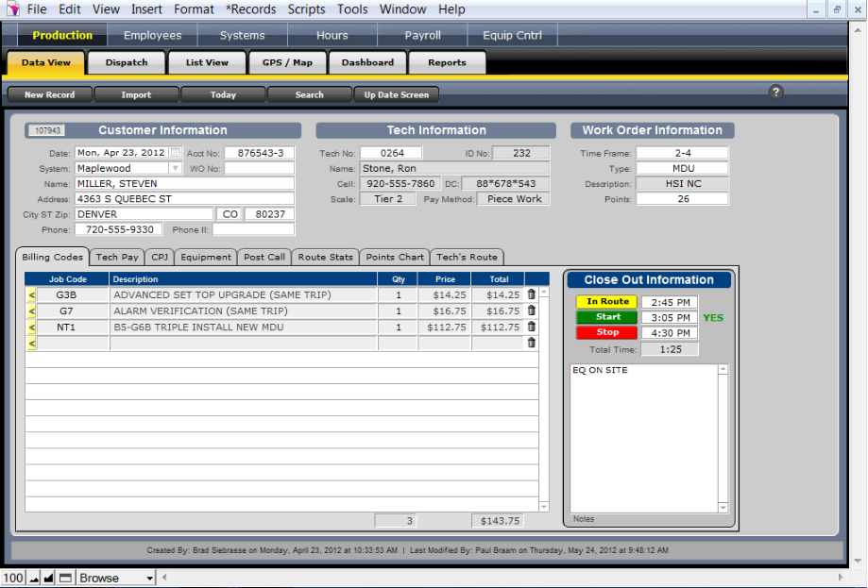Click the help question mark icon
Image resolution: width=868 pixels, height=588 pixels.
point(776,92)
